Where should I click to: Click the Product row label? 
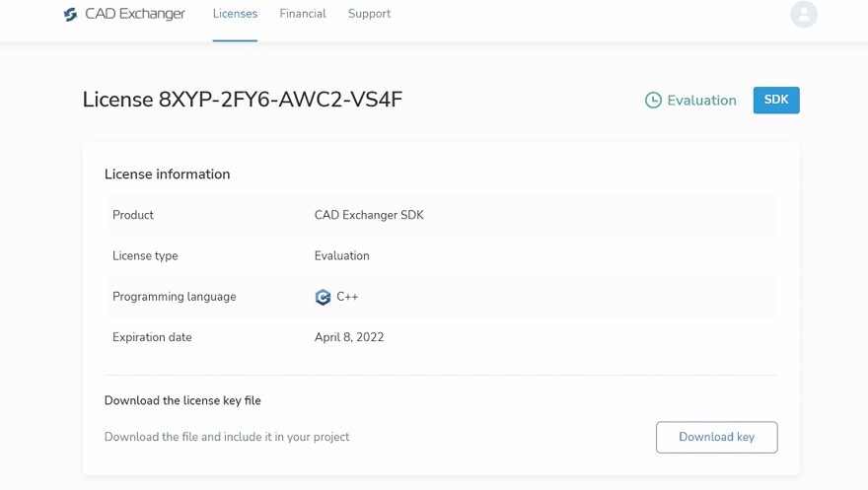[133, 215]
